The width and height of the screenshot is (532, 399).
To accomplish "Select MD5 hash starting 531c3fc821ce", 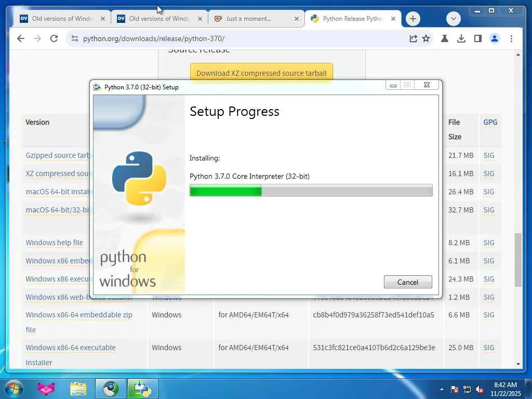I will (374, 348).
